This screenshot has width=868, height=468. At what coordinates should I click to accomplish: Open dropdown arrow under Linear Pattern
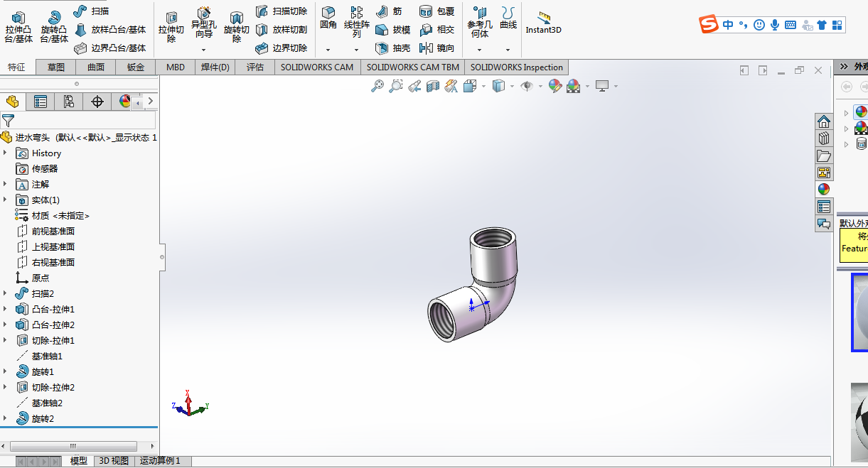pos(356,50)
